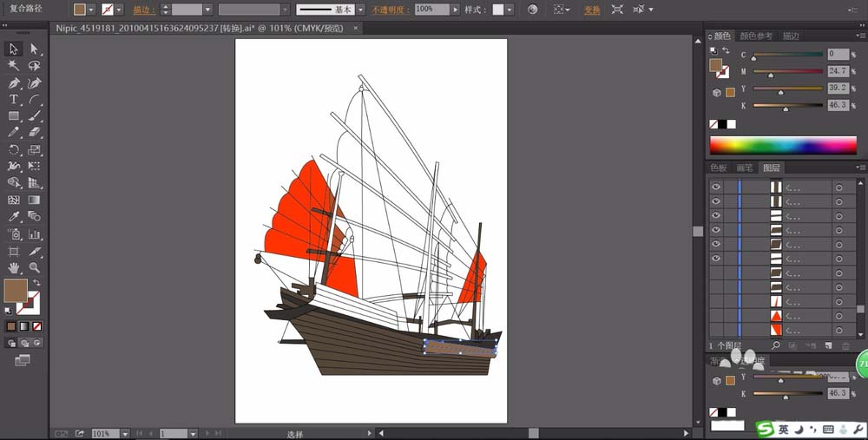Screen dimensions: 868x440
Task: Open the 变换 link in the control bar
Action: pos(592,10)
